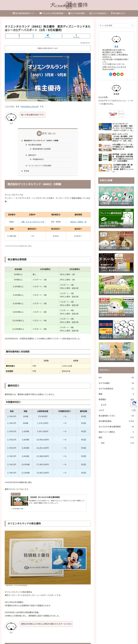Click the search magnifier icon

pos(132,26)
